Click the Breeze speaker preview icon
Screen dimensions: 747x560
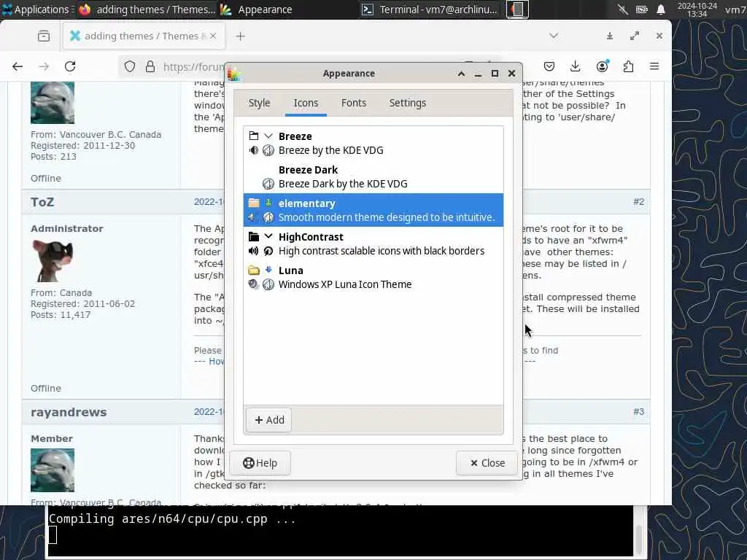[253, 150]
